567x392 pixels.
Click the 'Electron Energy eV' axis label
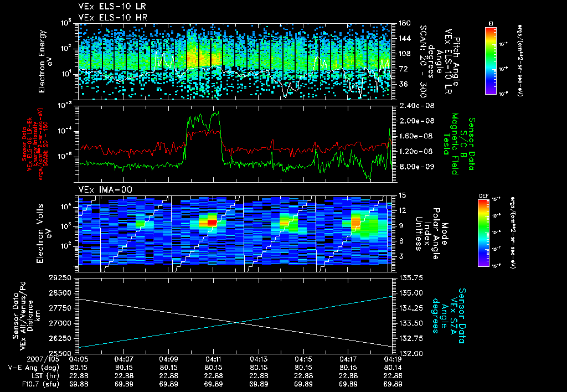pos(45,61)
